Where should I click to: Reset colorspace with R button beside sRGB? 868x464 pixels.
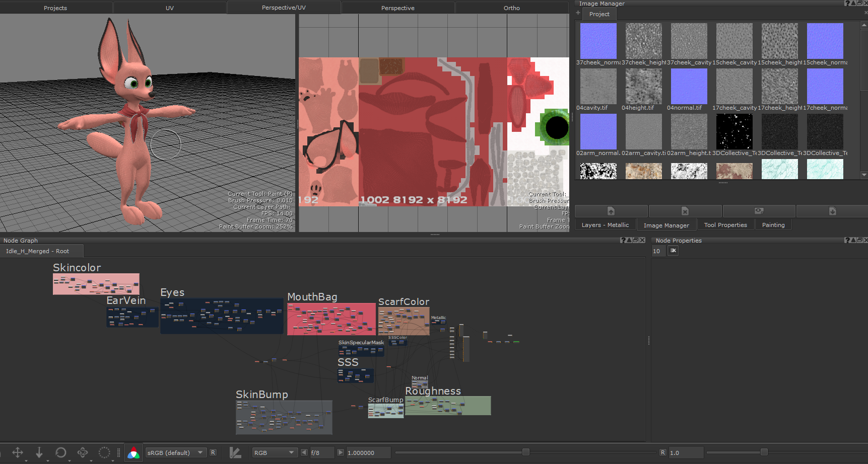(x=213, y=452)
